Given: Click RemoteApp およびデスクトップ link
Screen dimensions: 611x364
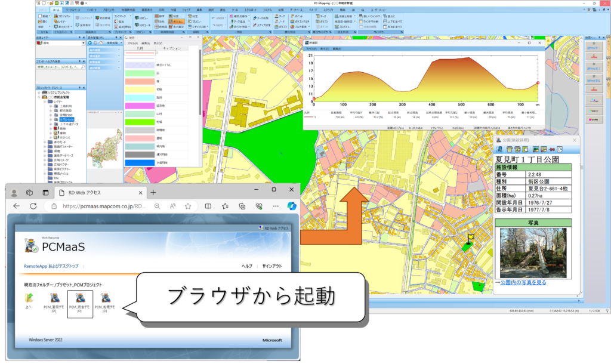Looking at the screenshot, I should click(x=51, y=266).
